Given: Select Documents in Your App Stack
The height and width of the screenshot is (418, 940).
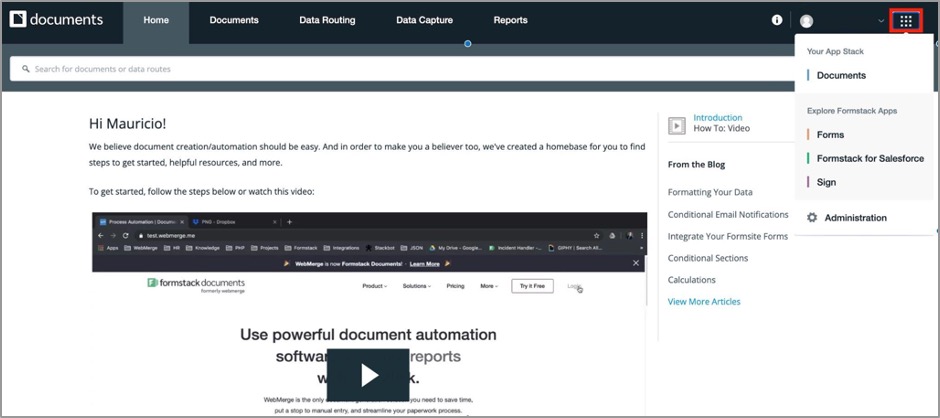Looking at the screenshot, I should [841, 76].
